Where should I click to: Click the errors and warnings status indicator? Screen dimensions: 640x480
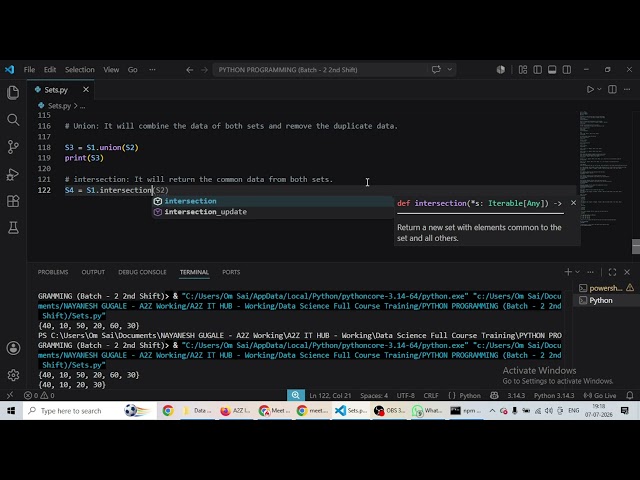point(39,395)
